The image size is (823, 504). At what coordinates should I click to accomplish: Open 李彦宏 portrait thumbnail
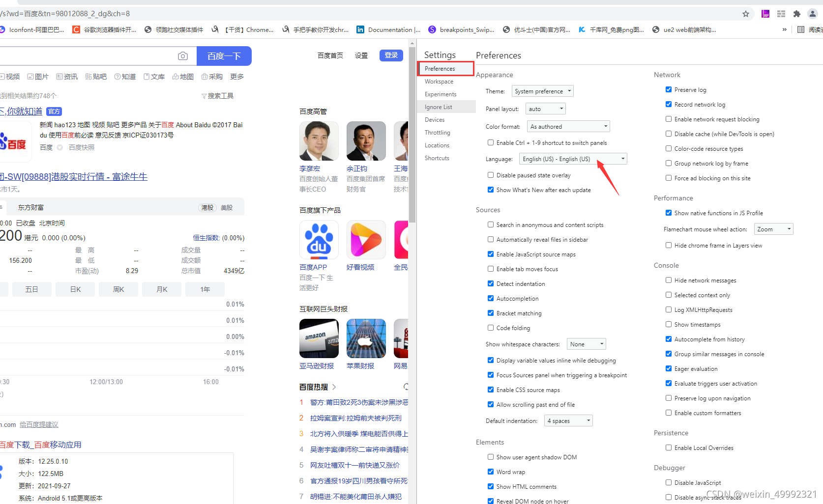(x=319, y=141)
